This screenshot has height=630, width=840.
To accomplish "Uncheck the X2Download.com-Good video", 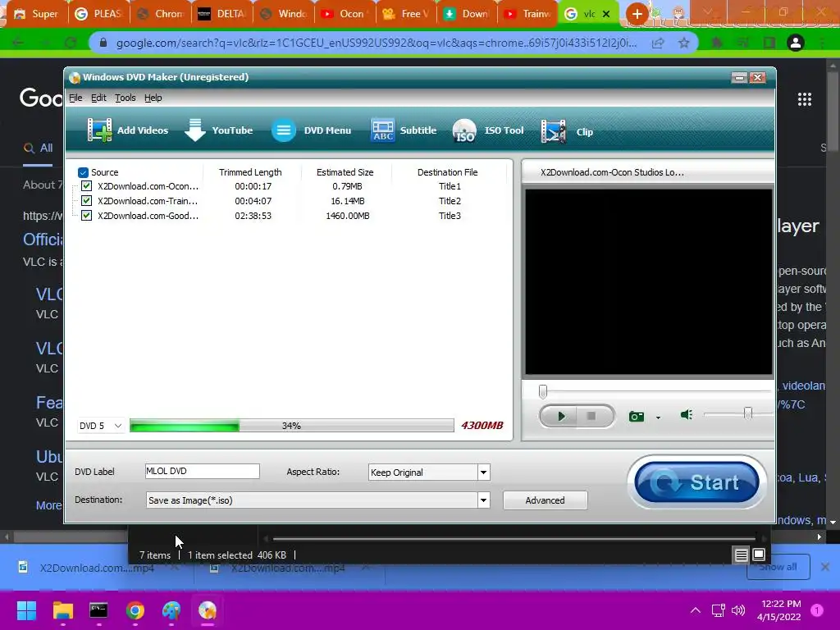I will tap(86, 216).
